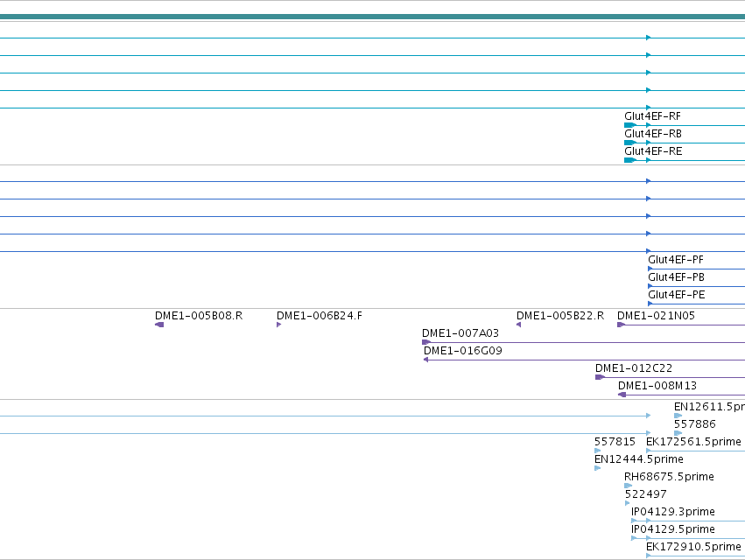Image resolution: width=745 pixels, height=560 pixels.
Task: Click the 557815 EST label
Action: pyautogui.click(x=615, y=442)
